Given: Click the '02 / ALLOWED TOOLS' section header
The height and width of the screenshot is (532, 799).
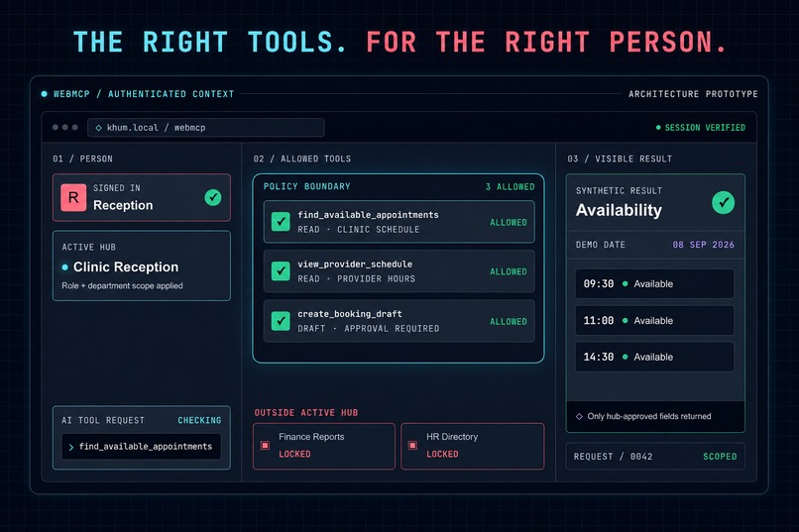Looking at the screenshot, I should coord(302,159).
